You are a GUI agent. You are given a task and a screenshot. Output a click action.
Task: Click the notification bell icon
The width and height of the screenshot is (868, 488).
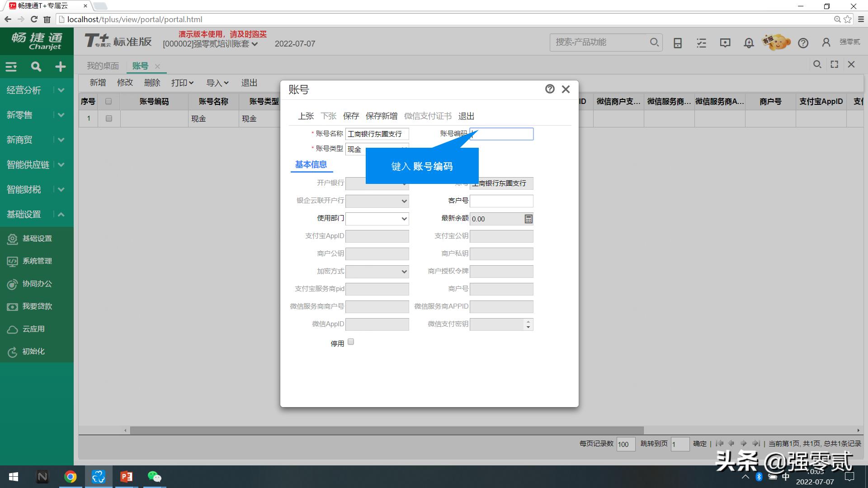pyautogui.click(x=748, y=42)
